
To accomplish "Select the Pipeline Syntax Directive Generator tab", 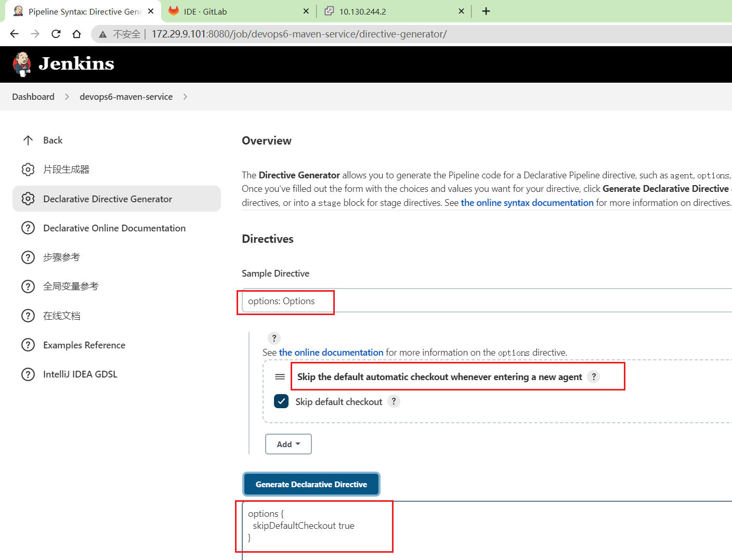I will click(83, 11).
